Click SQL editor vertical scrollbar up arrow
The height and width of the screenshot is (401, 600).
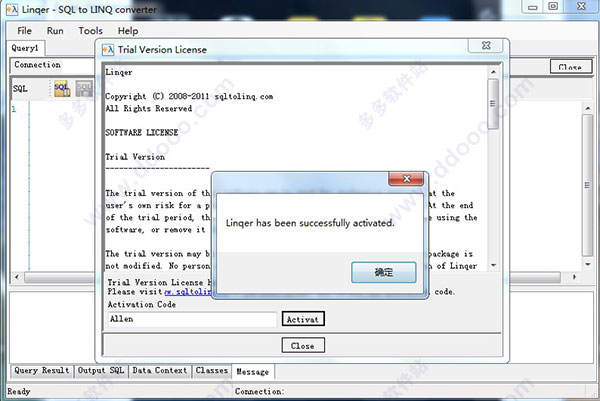(x=588, y=109)
